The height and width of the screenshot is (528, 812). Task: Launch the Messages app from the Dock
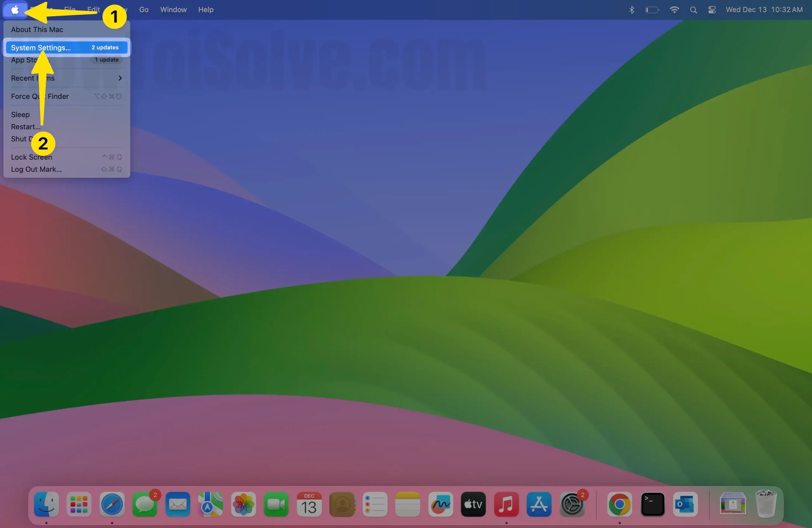click(145, 505)
